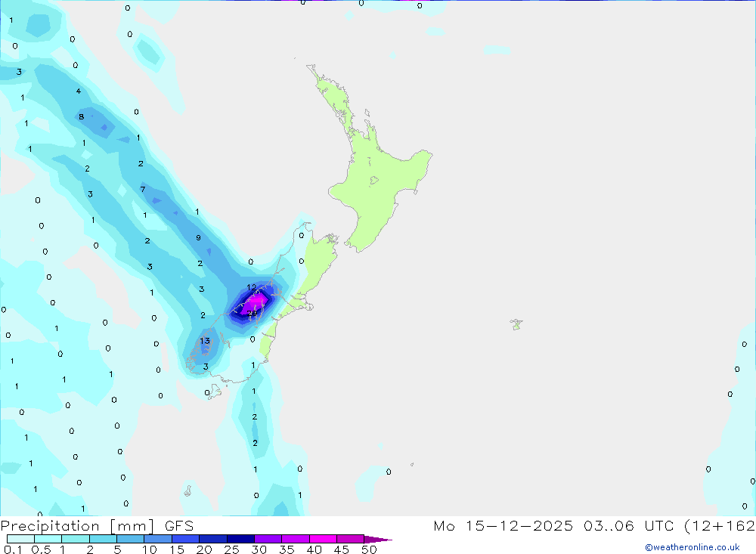Click the "8" precipitation value on the map
The image size is (756, 554).
coord(82,116)
